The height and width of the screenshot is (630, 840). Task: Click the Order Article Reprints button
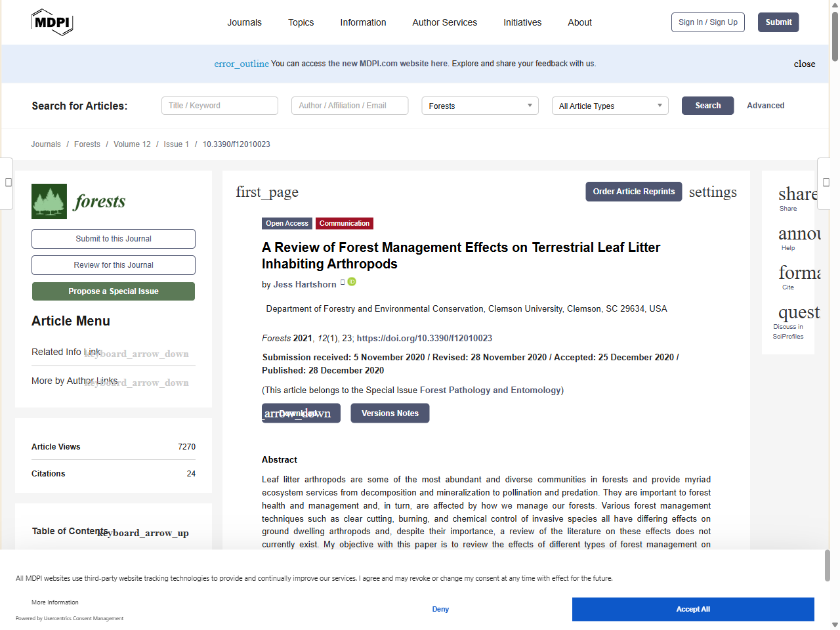[633, 192]
